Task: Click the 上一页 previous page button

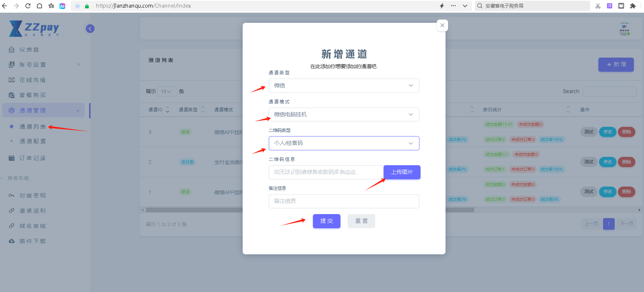Action: point(592,224)
